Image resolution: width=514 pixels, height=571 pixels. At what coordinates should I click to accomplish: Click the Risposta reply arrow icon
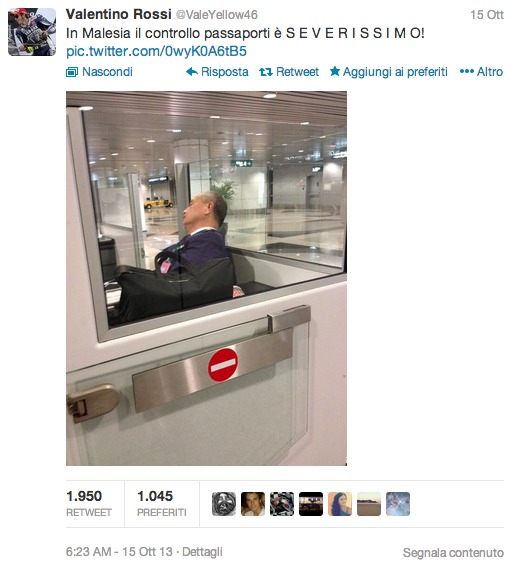[192, 72]
